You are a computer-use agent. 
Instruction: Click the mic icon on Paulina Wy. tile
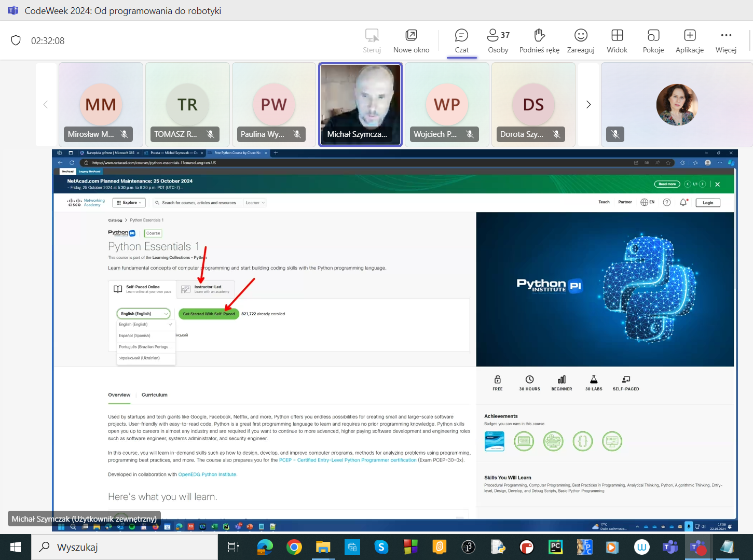(x=297, y=134)
